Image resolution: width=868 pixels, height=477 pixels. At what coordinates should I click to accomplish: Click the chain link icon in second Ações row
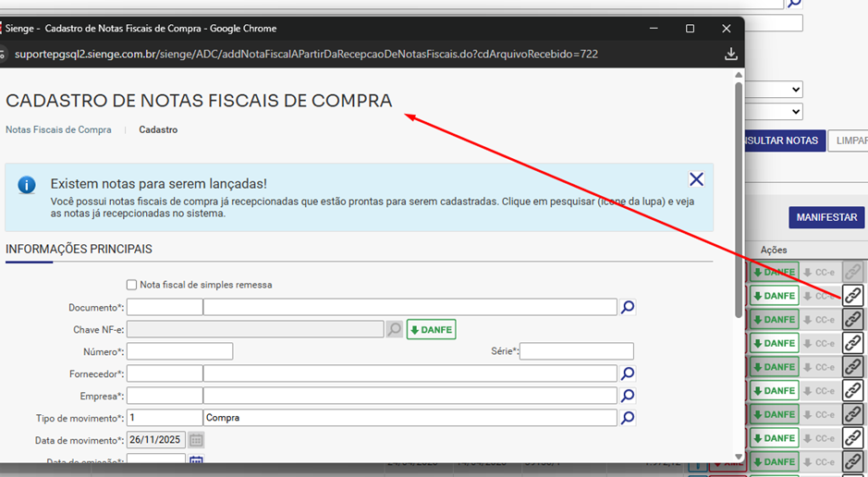pyautogui.click(x=853, y=296)
